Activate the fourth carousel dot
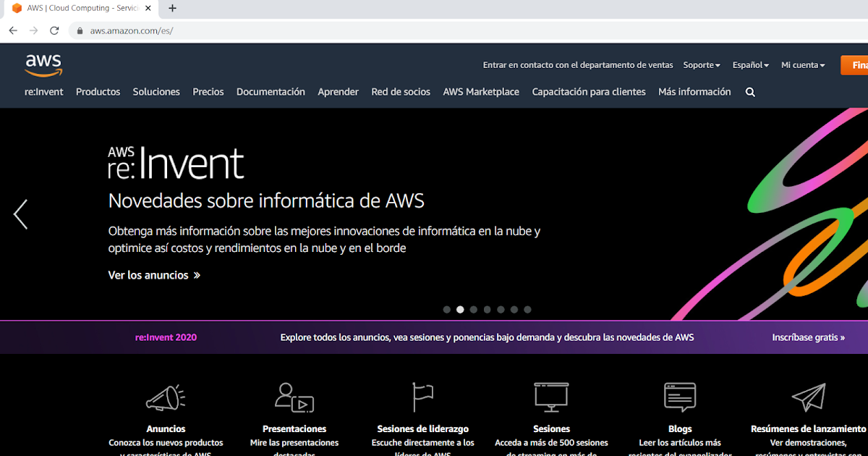868x456 pixels. [x=487, y=309]
